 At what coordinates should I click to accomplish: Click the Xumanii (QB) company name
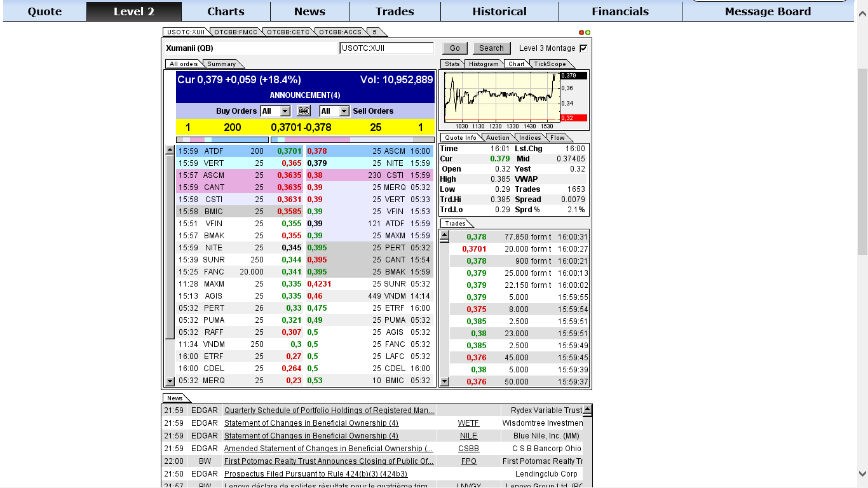click(x=189, y=48)
